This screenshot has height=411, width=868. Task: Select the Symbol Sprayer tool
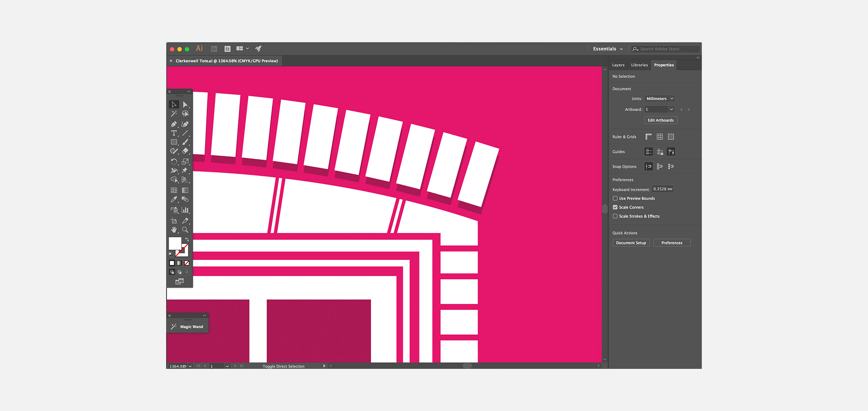[x=174, y=210]
